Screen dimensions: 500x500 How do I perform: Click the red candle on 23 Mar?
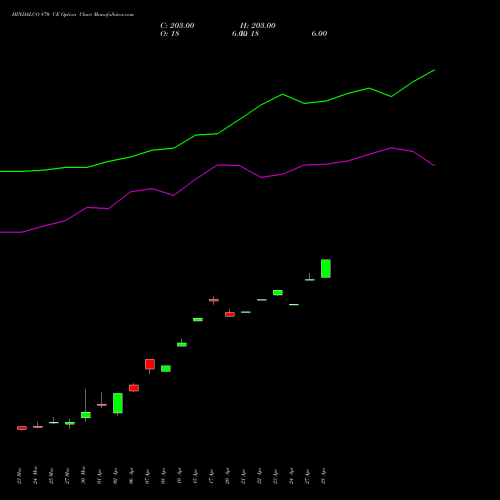point(22,428)
